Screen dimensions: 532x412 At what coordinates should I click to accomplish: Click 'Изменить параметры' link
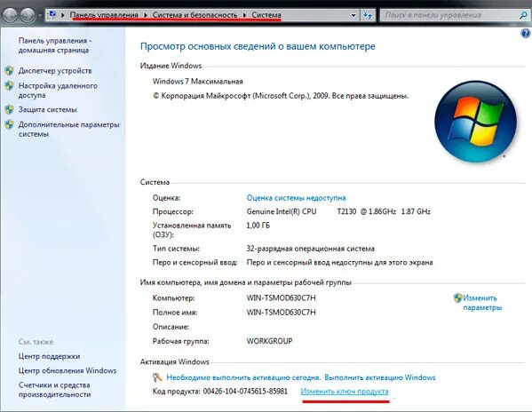482,303
